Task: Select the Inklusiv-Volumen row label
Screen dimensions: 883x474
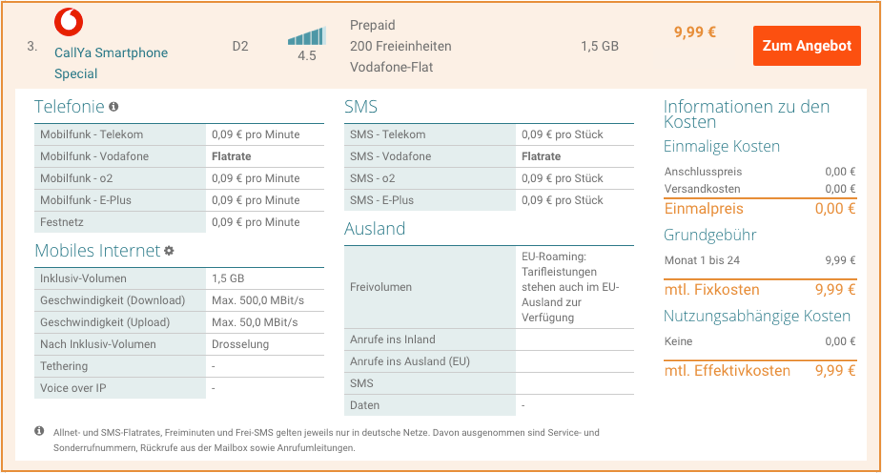Action: [83, 278]
